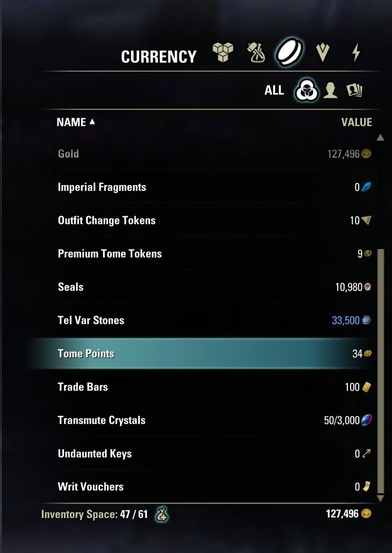Screen dimensions: 392x553
Task: Select the Currency coin tab icon
Action: click(288, 52)
